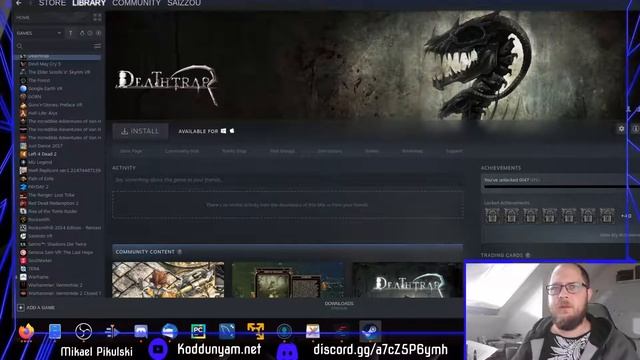Open the COMMUNITY tab
The height and width of the screenshot is (360, 640).
[x=136, y=3]
